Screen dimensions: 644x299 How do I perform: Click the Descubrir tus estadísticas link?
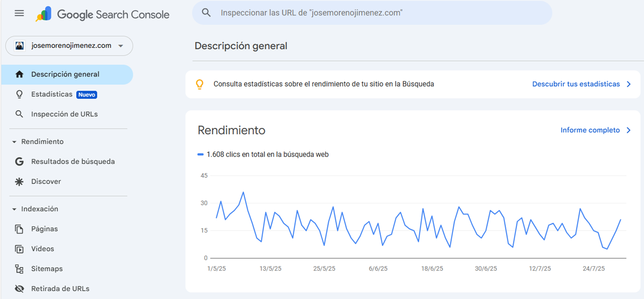(576, 84)
